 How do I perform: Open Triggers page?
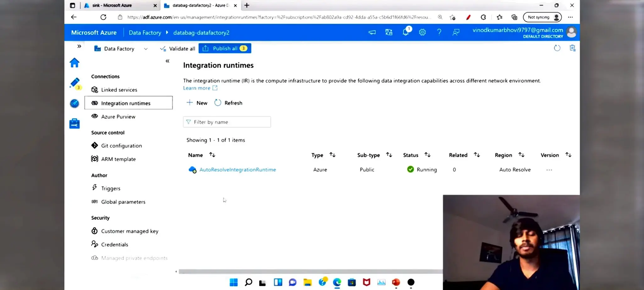coord(111,188)
